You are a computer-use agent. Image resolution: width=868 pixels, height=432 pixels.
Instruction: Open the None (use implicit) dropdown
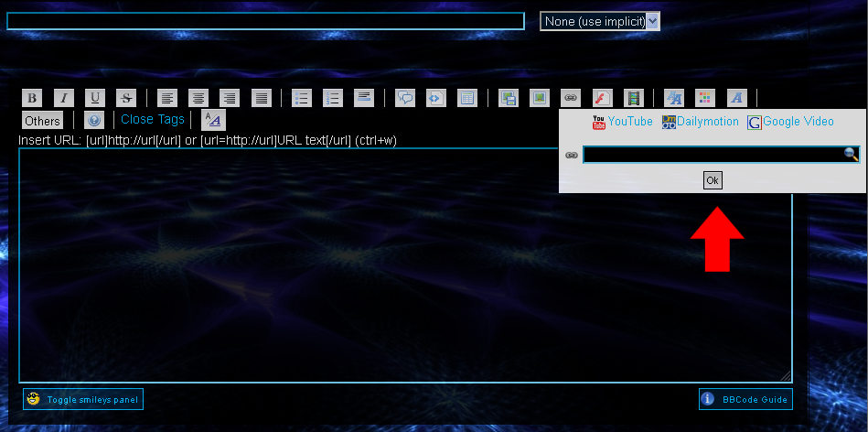click(600, 22)
